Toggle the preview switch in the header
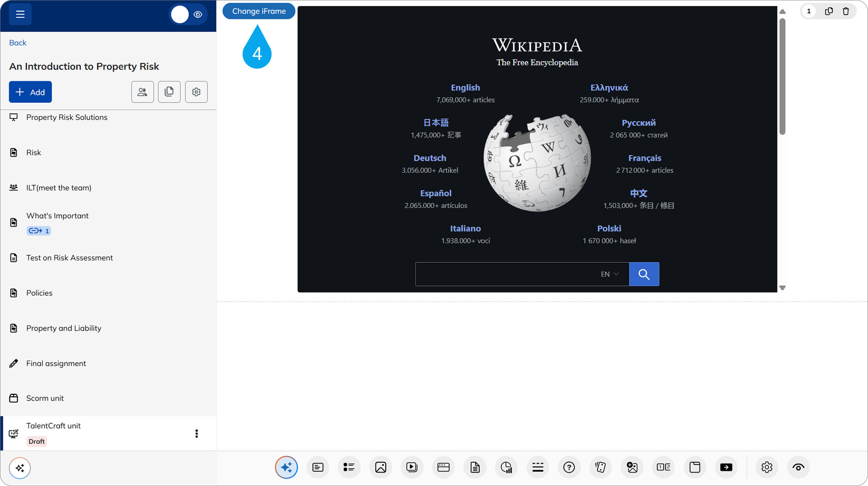The image size is (868, 486). click(x=187, y=14)
